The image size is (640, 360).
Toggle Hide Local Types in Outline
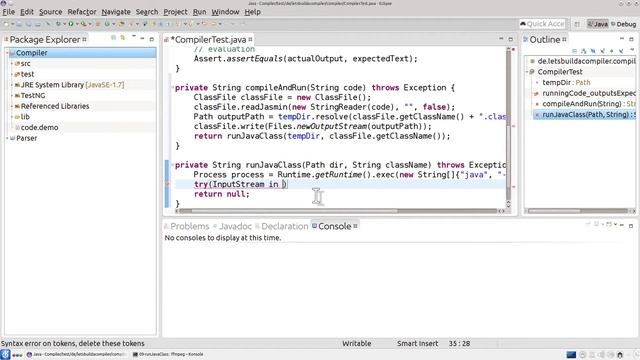621,51
